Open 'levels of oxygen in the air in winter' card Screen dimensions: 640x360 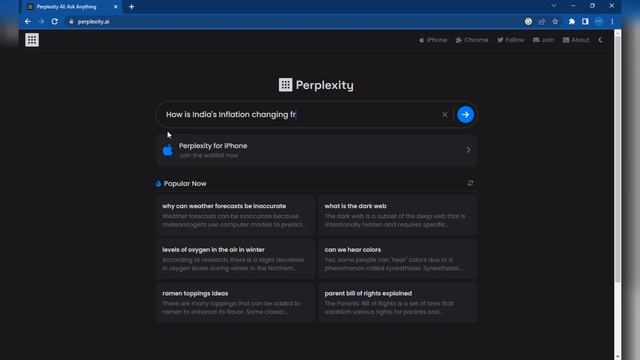(235, 259)
